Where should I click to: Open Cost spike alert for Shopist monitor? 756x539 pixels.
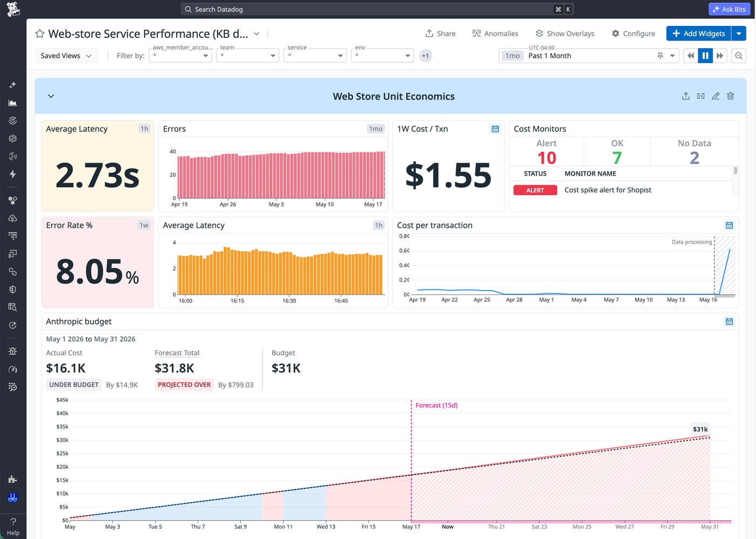click(608, 190)
